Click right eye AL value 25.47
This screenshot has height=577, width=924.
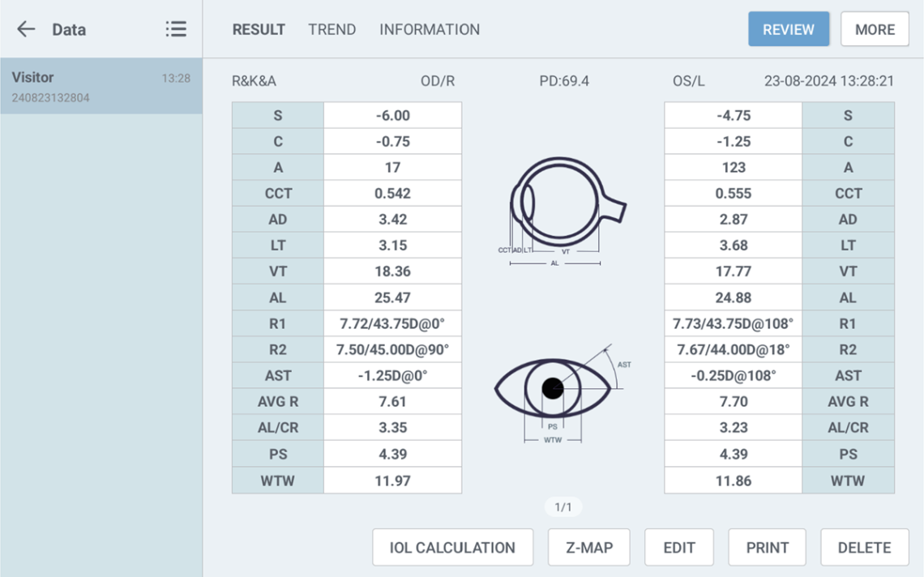pos(392,297)
